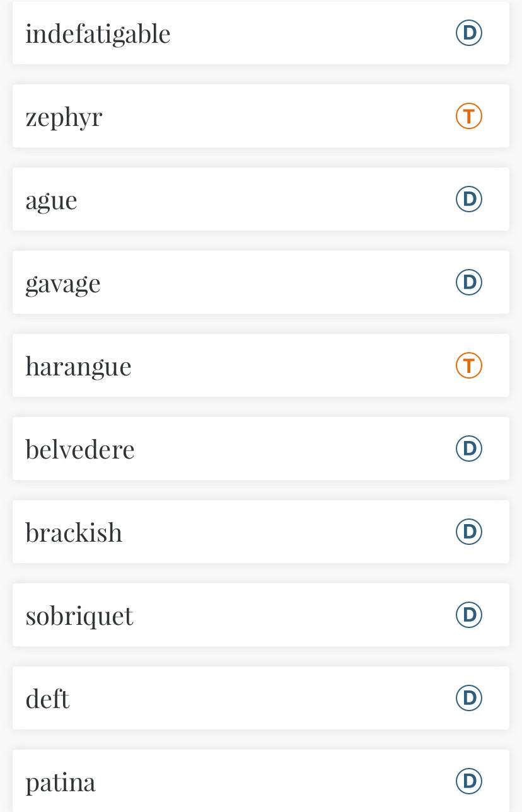Tap the D icon beside indefatigable
The width and height of the screenshot is (522, 812).
(469, 33)
